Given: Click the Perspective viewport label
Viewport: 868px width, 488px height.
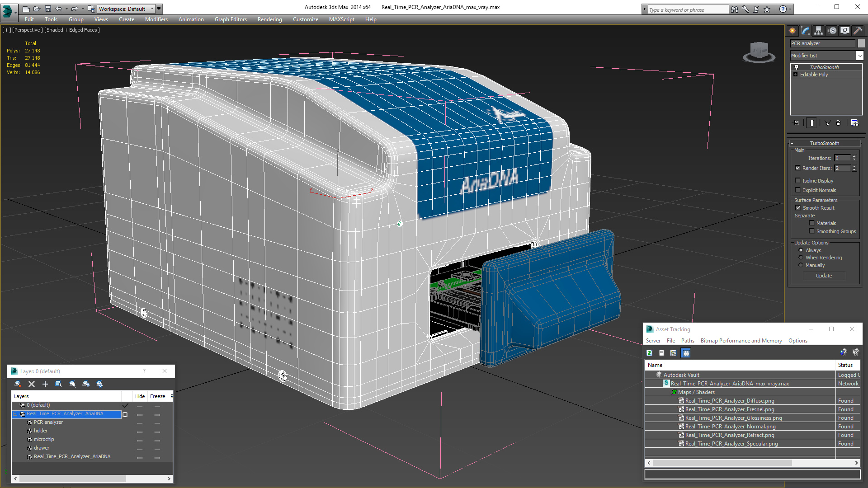Looking at the screenshot, I should 28,30.
